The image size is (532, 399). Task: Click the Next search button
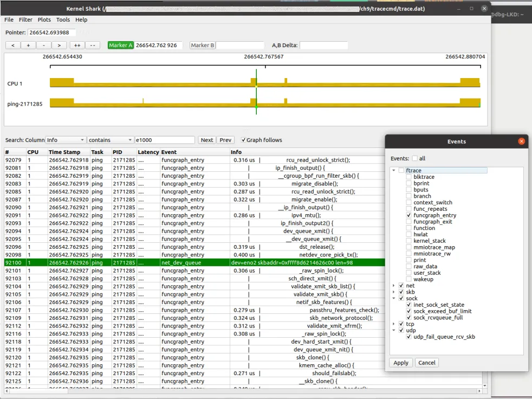click(x=206, y=140)
